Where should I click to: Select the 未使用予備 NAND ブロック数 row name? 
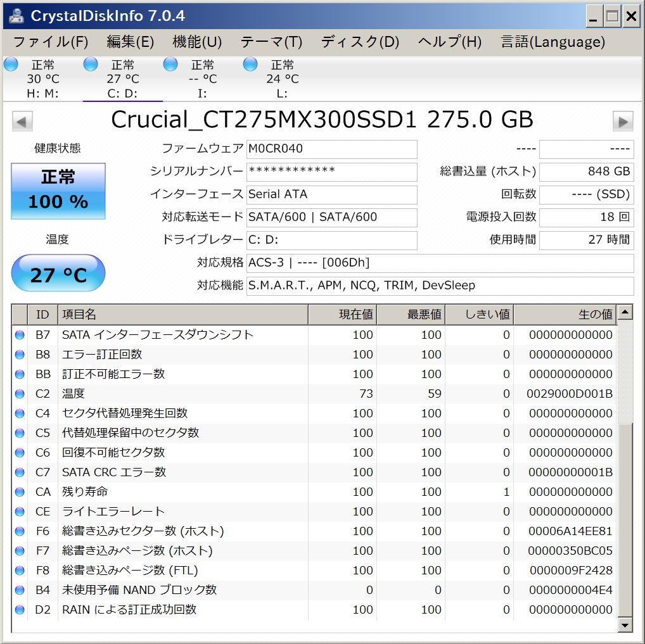[139, 590]
